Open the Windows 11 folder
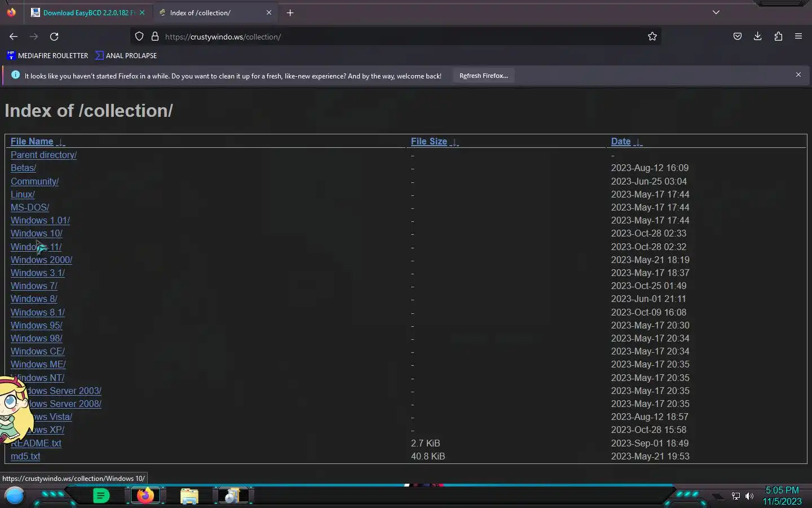The image size is (812, 508). pos(36,247)
